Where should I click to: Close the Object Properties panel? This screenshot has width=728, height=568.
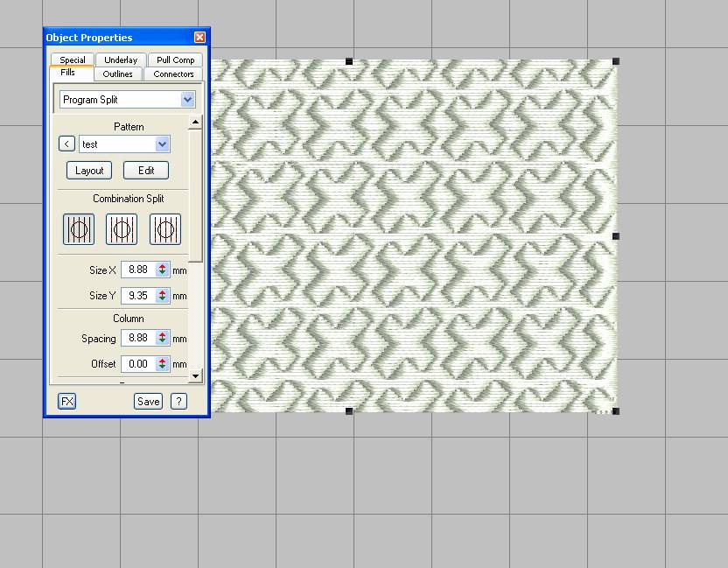click(x=199, y=38)
